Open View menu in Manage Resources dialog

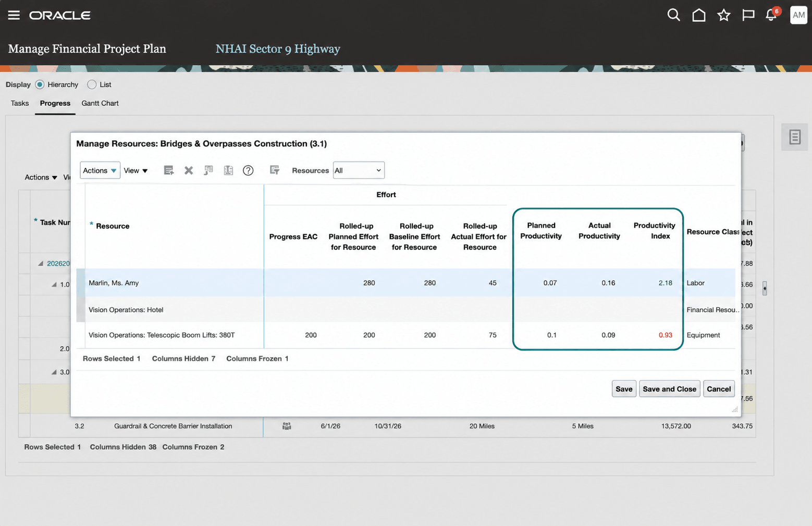(x=136, y=170)
